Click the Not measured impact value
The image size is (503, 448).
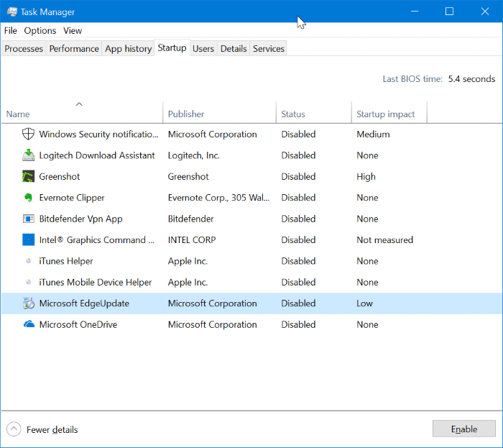pos(384,240)
